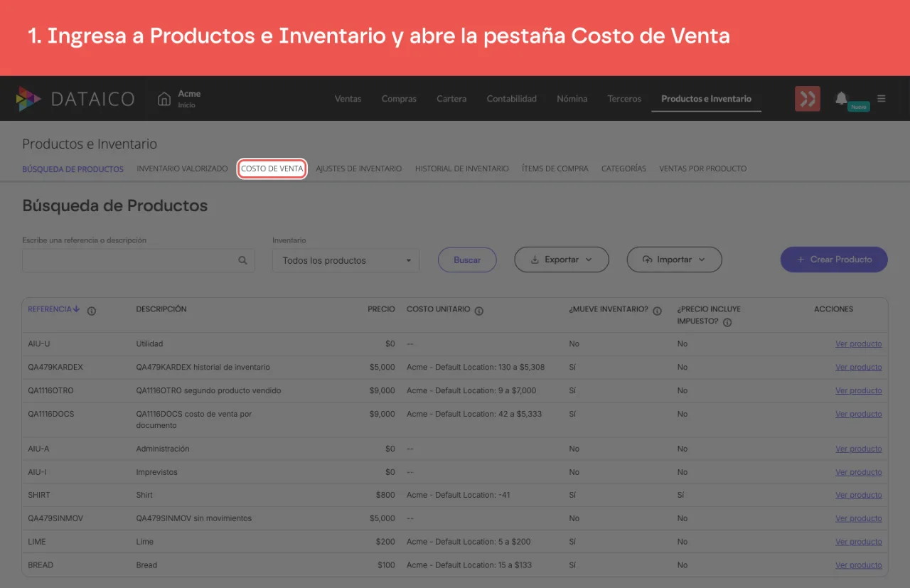
Task: Switch to the Inventario Valorizado tab
Action: point(182,169)
